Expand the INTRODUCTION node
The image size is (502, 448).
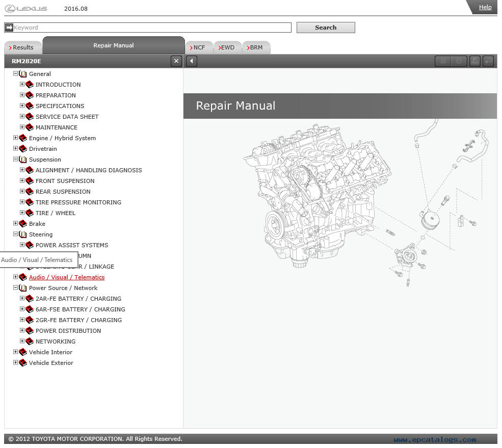coord(22,84)
